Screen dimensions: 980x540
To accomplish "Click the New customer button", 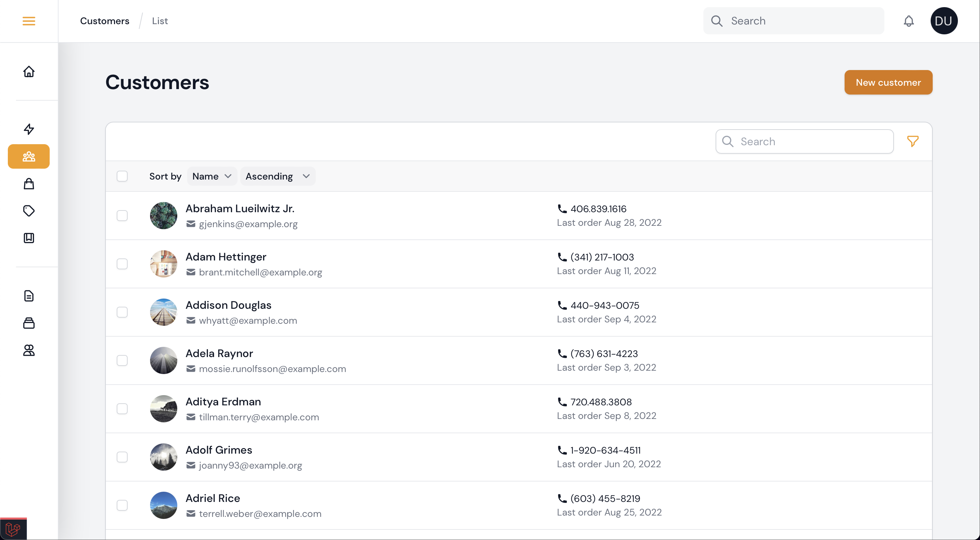I will [x=888, y=83].
